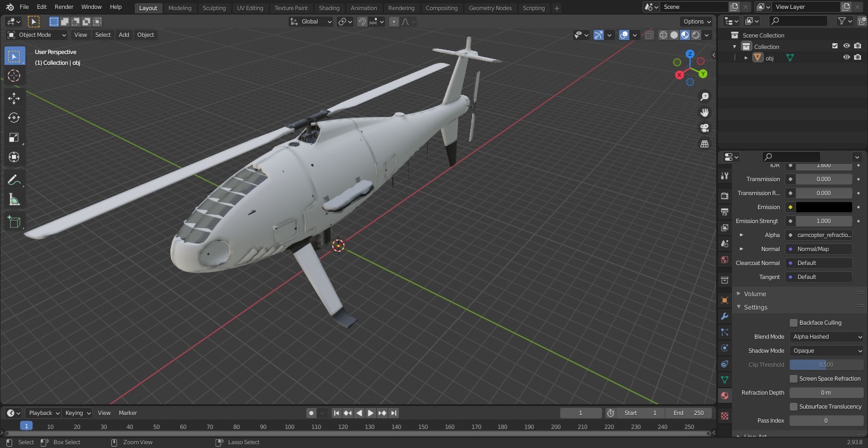Switch orthographic/perspective grid icon

pos(704,144)
